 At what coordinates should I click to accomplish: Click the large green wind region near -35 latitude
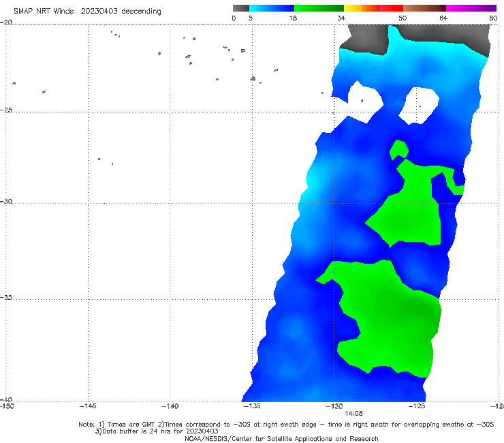pos(389,318)
